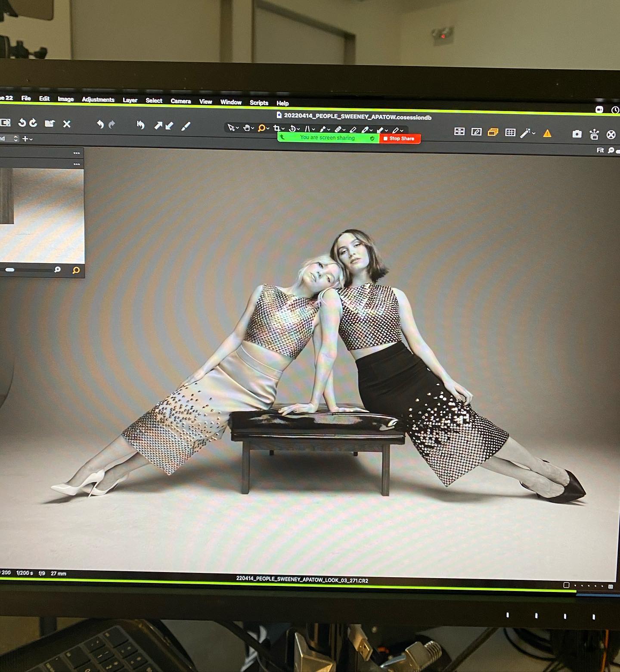The width and height of the screenshot is (620, 672).
Task: Click the rotate left icon in toolbar
Action: click(x=22, y=123)
